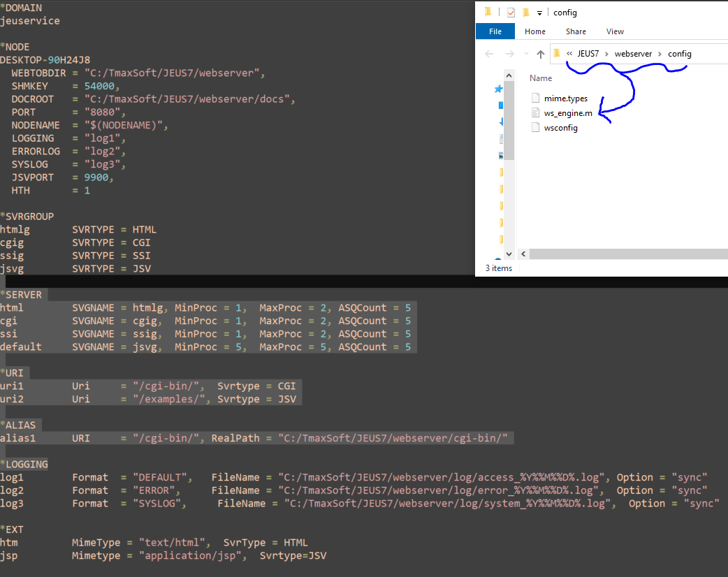Viewport: 728px width, 577px height.
Task: Click config in the address breadcrumb
Action: pyautogui.click(x=680, y=53)
